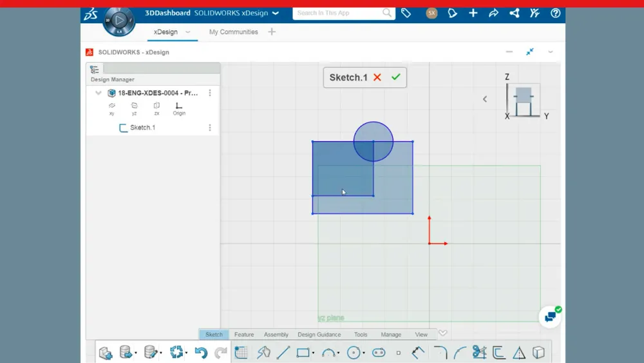Open the xDesign tab dropdown arrow
This screenshot has width=644, height=363.
click(x=187, y=32)
